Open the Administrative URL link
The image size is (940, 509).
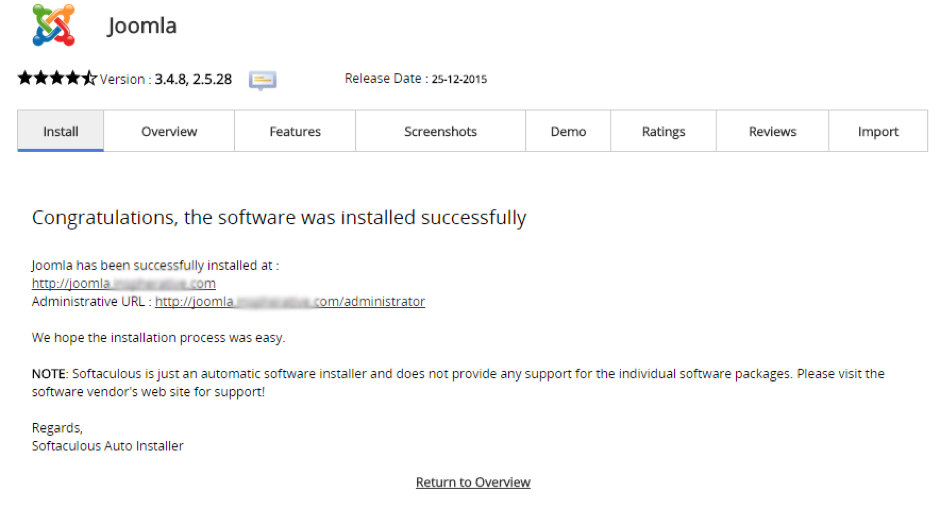click(290, 302)
